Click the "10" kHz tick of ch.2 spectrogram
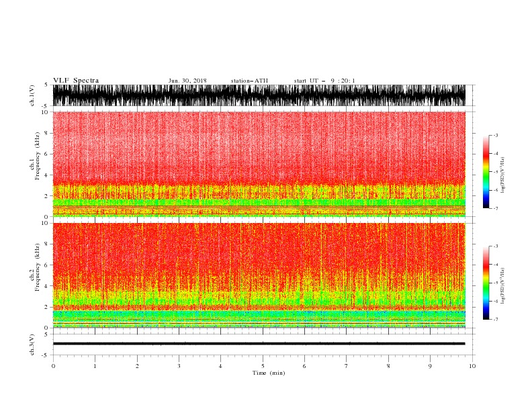Image resolution: width=532 pixels, height=411 pixels. tap(44, 223)
